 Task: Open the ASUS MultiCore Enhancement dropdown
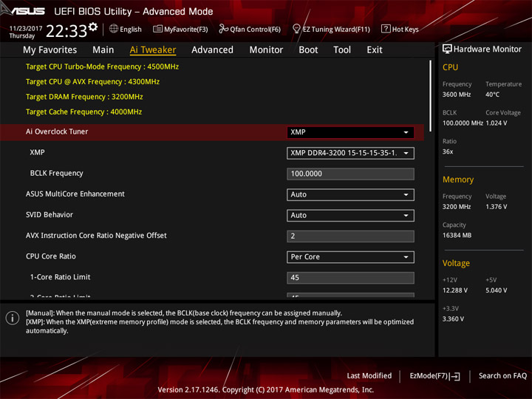click(x=350, y=195)
